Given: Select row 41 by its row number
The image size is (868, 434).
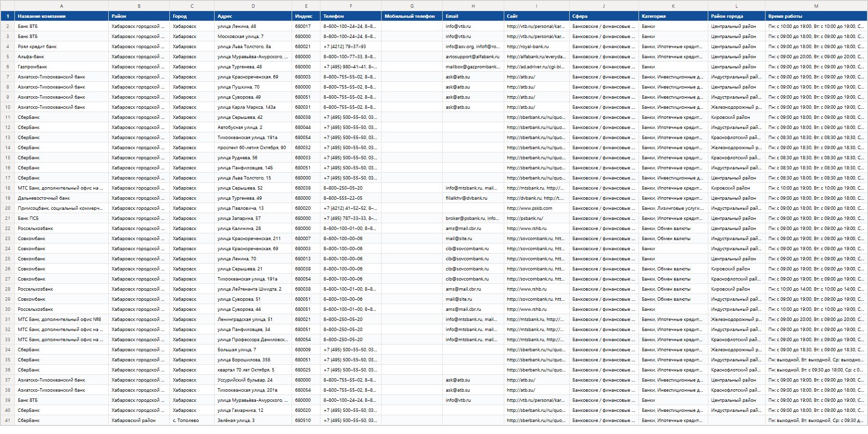Looking at the screenshot, I should [x=8, y=421].
